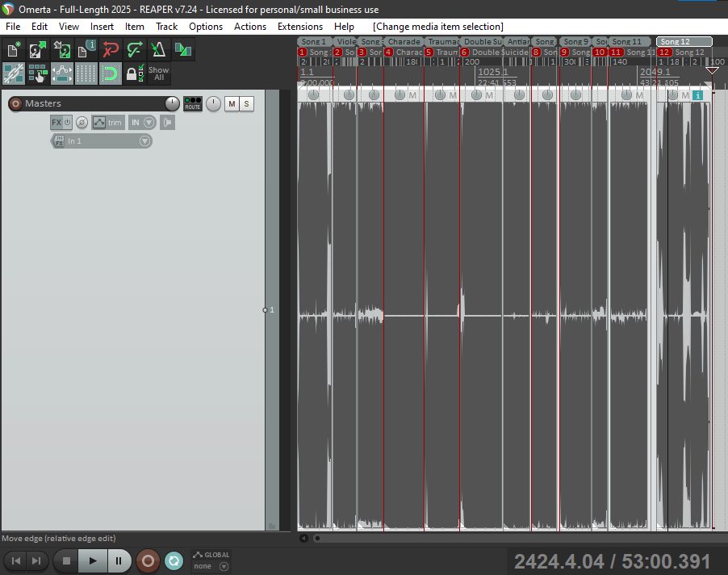Save the project via toolbar icon
Viewport: 728px width, 575px height.
[x=62, y=50]
